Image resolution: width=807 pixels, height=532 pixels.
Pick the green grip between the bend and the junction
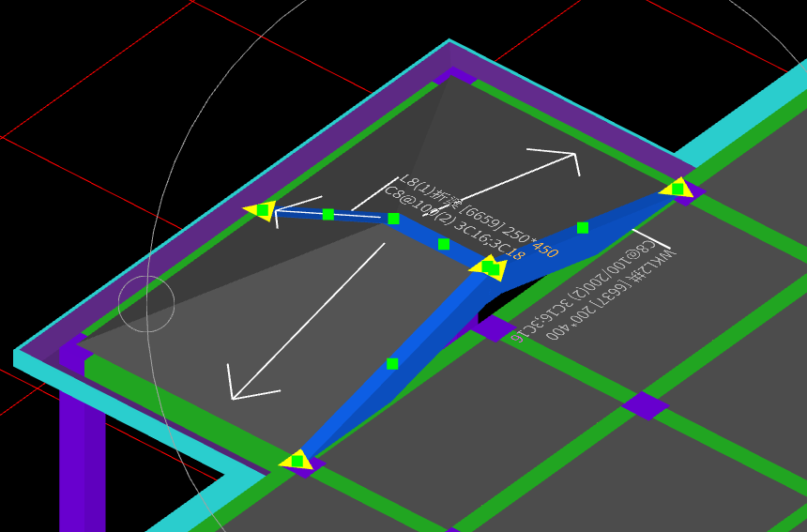tap(444, 244)
